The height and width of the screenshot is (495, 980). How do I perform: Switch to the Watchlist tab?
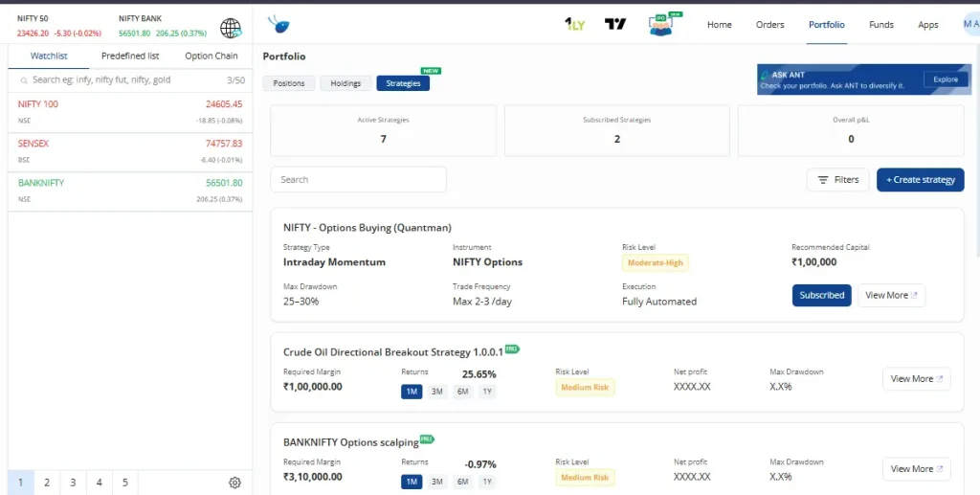(x=49, y=56)
